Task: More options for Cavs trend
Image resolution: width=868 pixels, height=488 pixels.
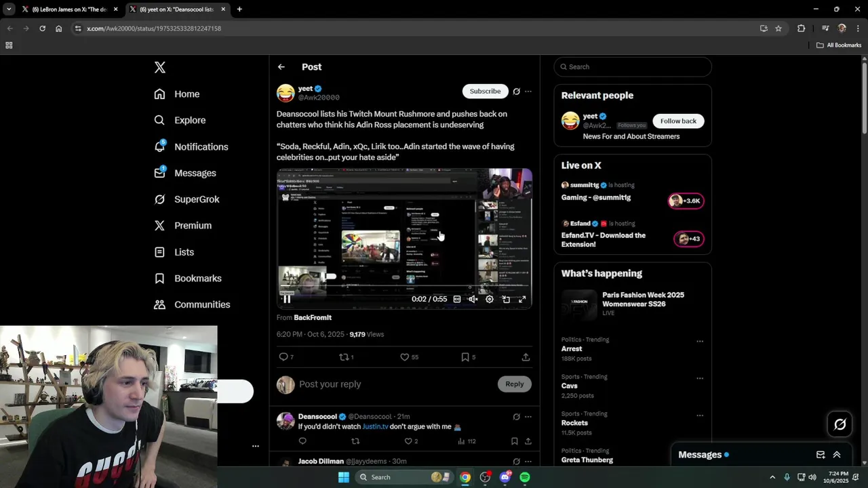Action: [x=700, y=379]
